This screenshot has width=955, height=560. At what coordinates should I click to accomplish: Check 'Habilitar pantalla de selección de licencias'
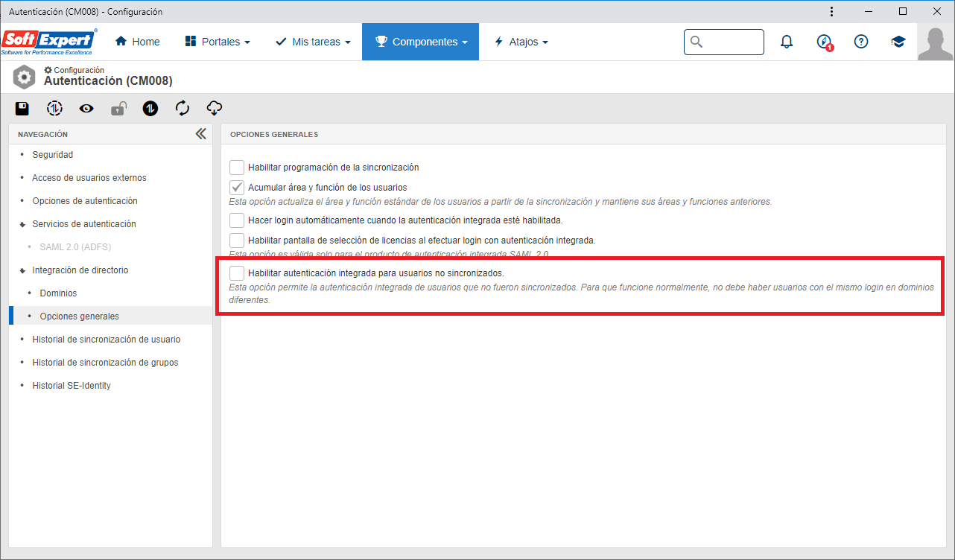(x=237, y=240)
